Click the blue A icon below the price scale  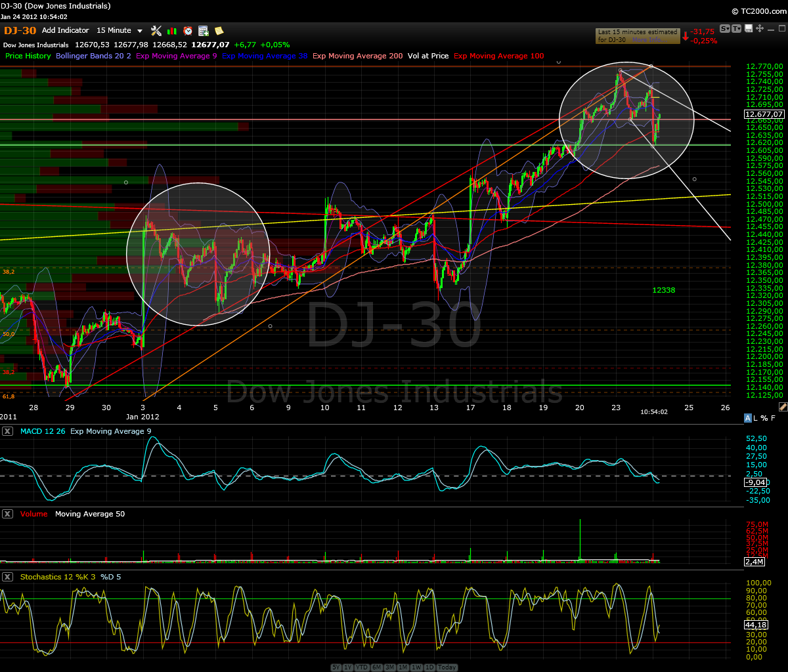747,418
